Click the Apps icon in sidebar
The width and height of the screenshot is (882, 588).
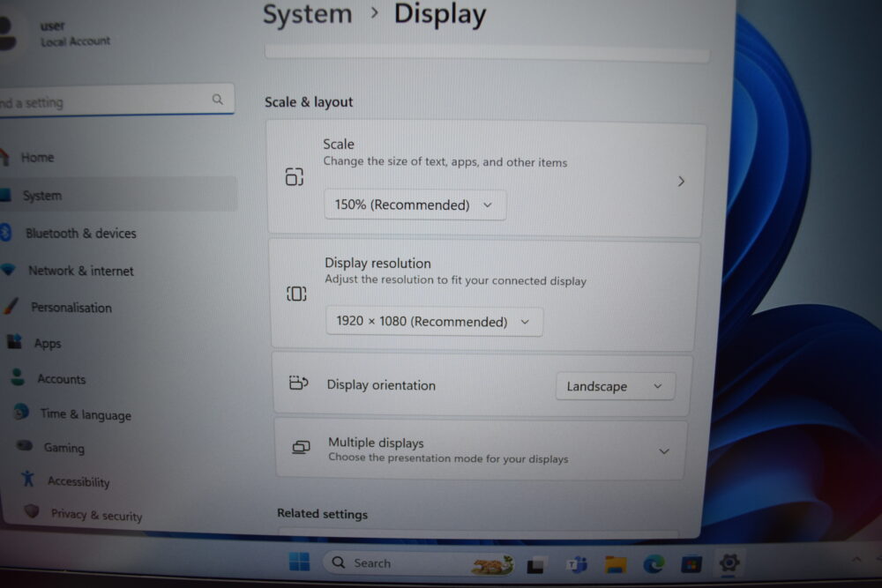15,341
